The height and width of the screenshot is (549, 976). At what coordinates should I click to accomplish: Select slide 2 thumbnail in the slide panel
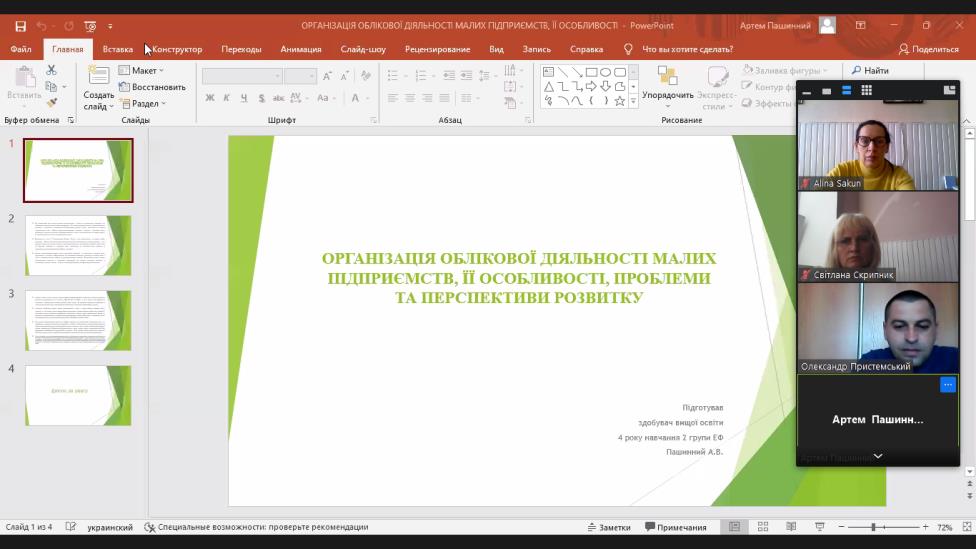coord(78,245)
